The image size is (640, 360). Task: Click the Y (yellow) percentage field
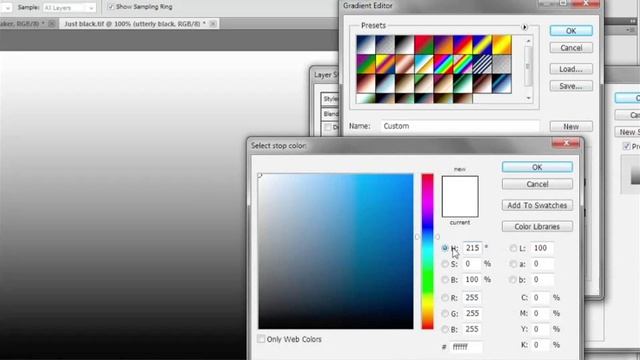click(x=541, y=329)
